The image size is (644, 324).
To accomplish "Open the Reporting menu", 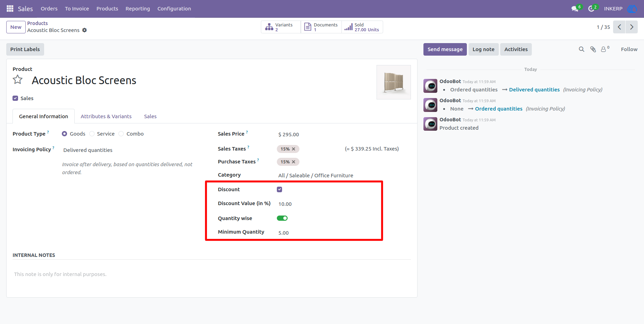I will pyautogui.click(x=138, y=9).
